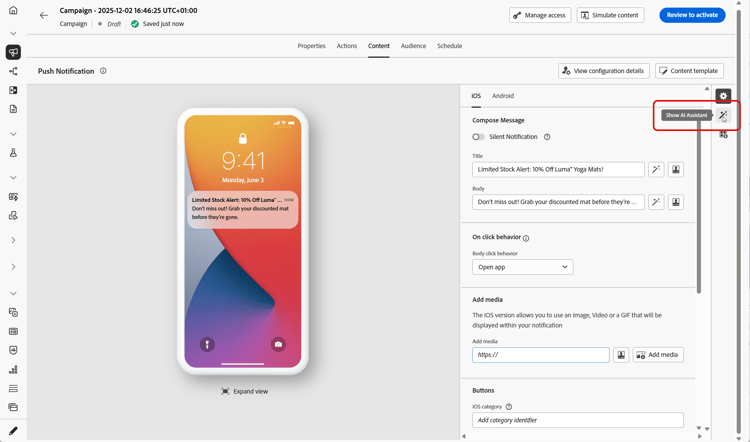
Task: Open personalization icon for Body field
Action: coord(676,202)
